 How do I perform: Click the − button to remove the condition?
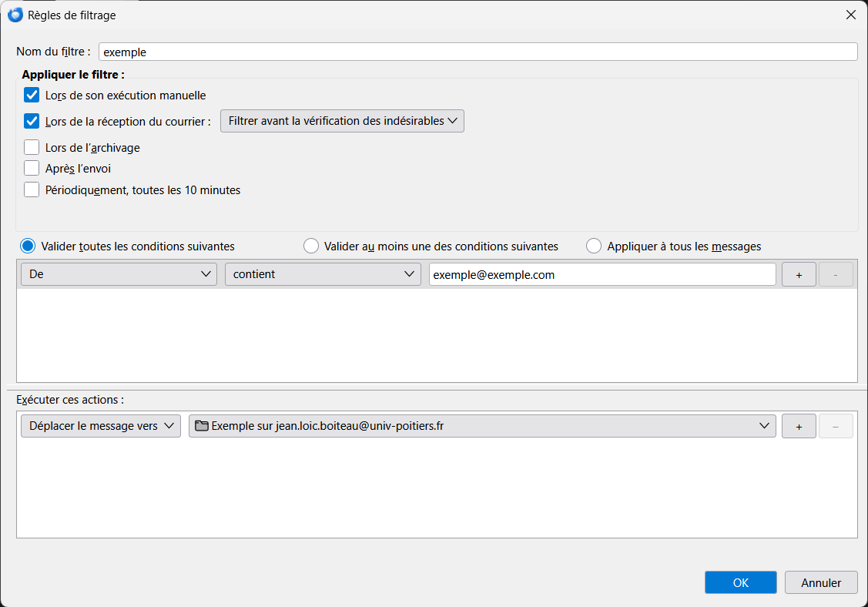836,273
